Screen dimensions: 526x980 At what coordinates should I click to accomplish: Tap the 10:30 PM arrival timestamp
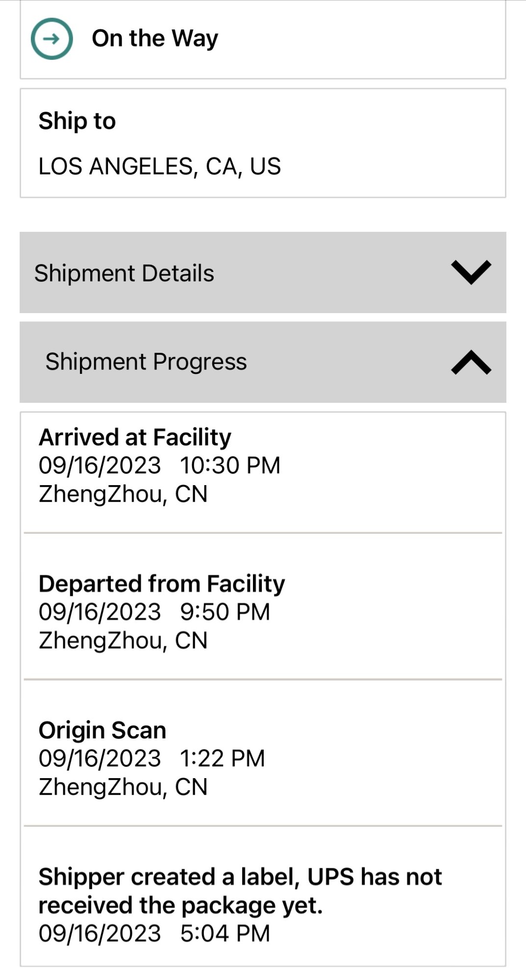point(230,465)
